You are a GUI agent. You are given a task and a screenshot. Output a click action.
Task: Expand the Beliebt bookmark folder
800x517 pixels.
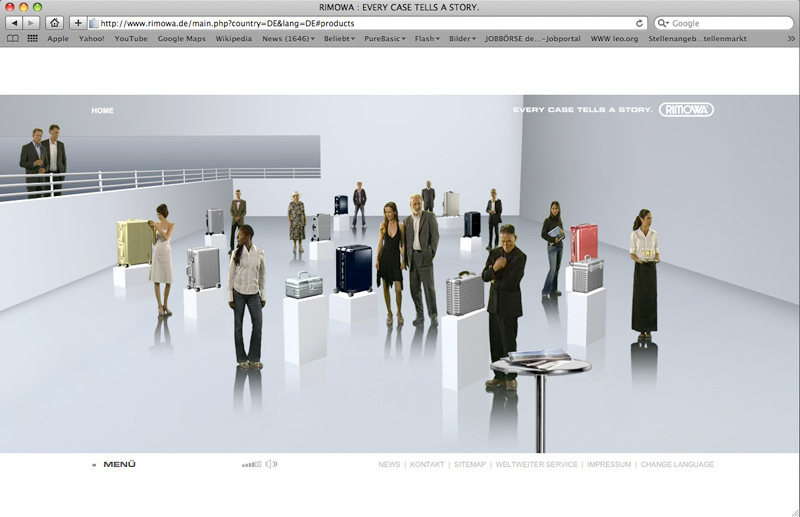coord(339,38)
